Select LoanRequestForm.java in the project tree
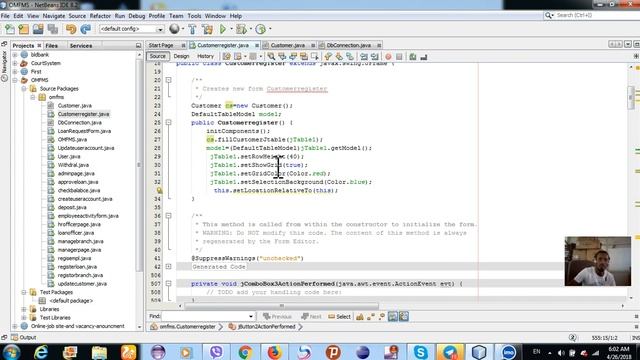 pos(84,131)
